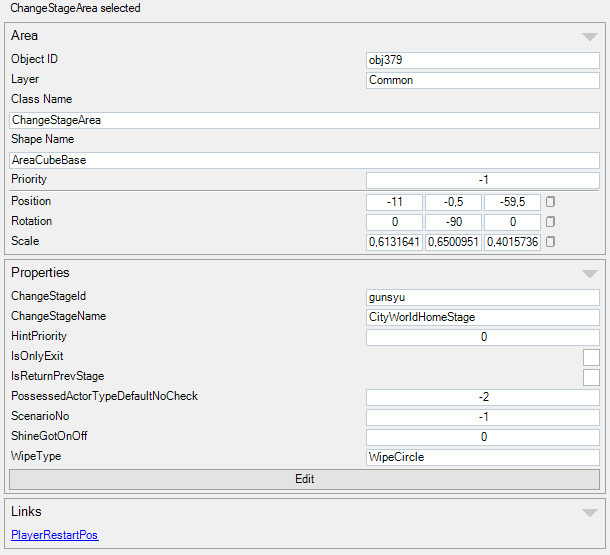
Task: Click the WipeType field showing WipeCircle
Action: (482, 457)
